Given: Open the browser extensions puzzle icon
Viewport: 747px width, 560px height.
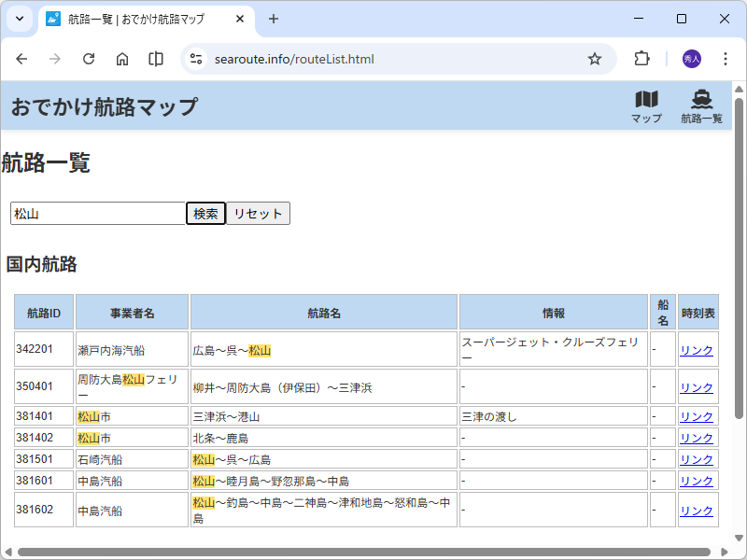Looking at the screenshot, I should click(641, 59).
